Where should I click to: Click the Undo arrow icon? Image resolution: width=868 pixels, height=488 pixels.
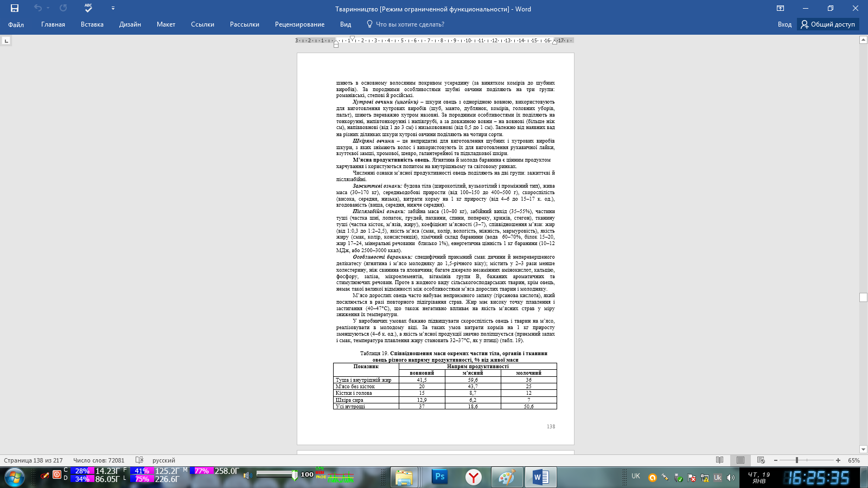point(37,8)
